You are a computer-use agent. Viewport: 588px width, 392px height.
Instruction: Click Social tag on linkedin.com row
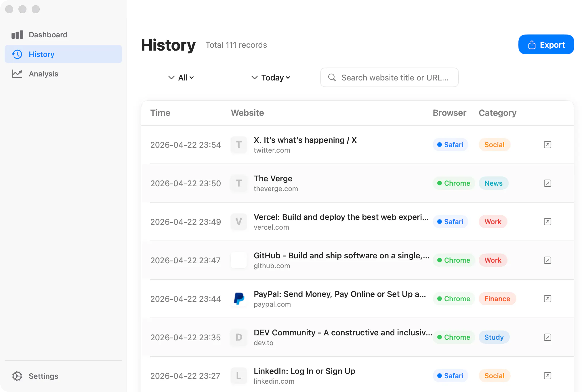(494, 376)
